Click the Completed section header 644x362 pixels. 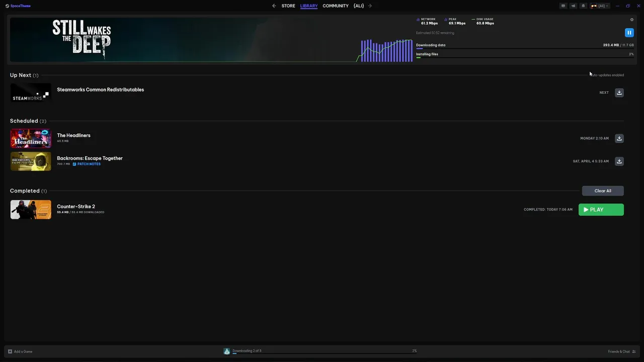tap(29, 191)
